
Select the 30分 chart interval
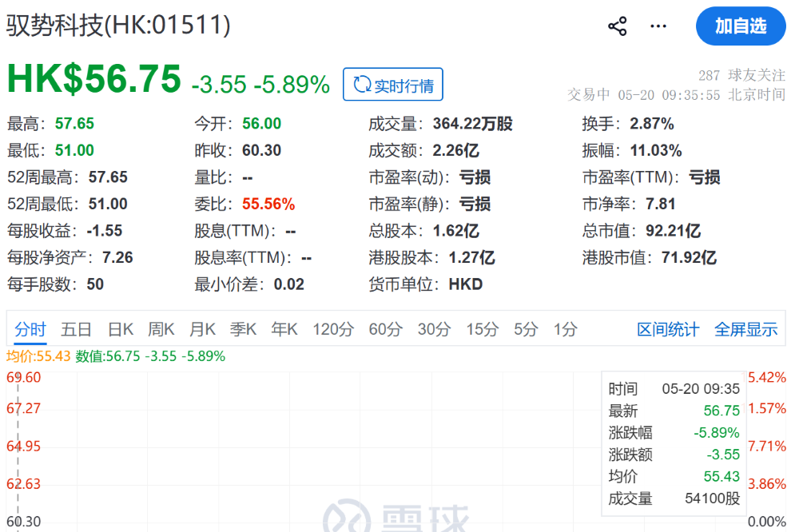pyautogui.click(x=434, y=329)
